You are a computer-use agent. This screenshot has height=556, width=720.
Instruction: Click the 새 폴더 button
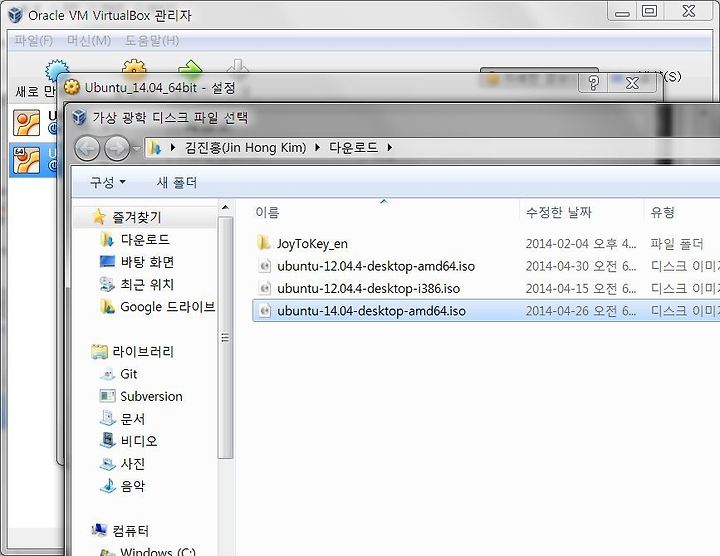pyautogui.click(x=177, y=182)
